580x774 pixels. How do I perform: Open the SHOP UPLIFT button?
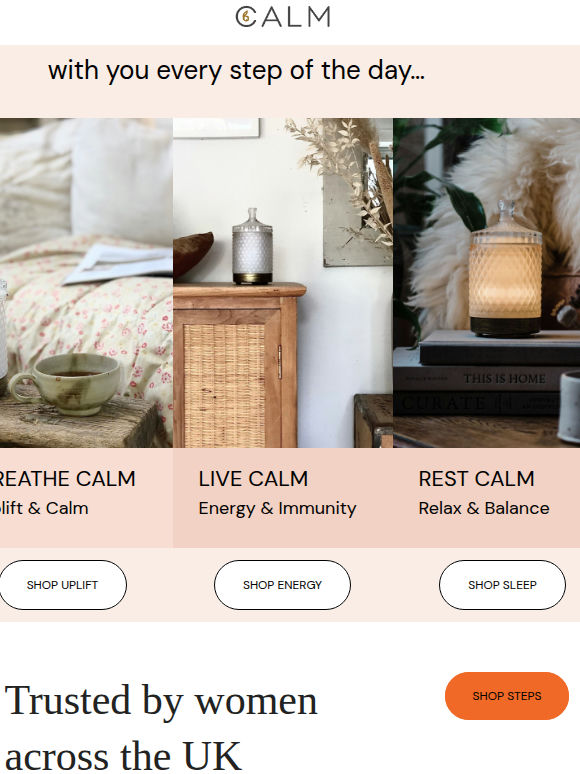coord(63,585)
